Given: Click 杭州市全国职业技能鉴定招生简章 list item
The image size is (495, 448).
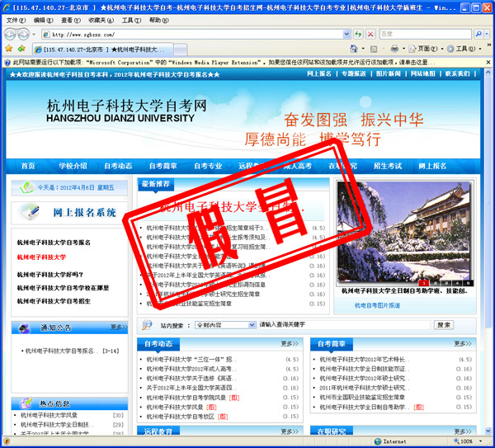Looking at the screenshot, I should point(362,398).
